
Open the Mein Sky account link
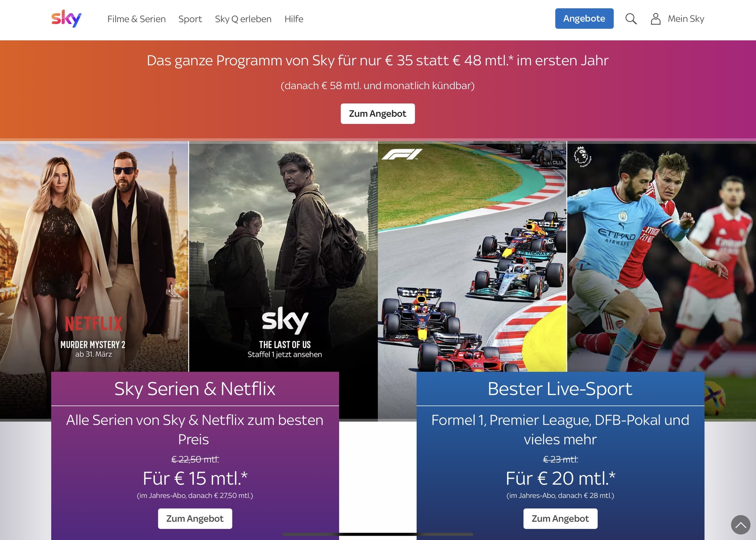pos(686,19)
